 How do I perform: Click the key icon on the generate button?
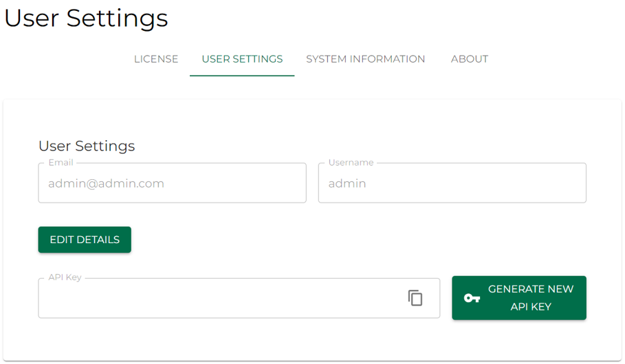coord(472,298)
